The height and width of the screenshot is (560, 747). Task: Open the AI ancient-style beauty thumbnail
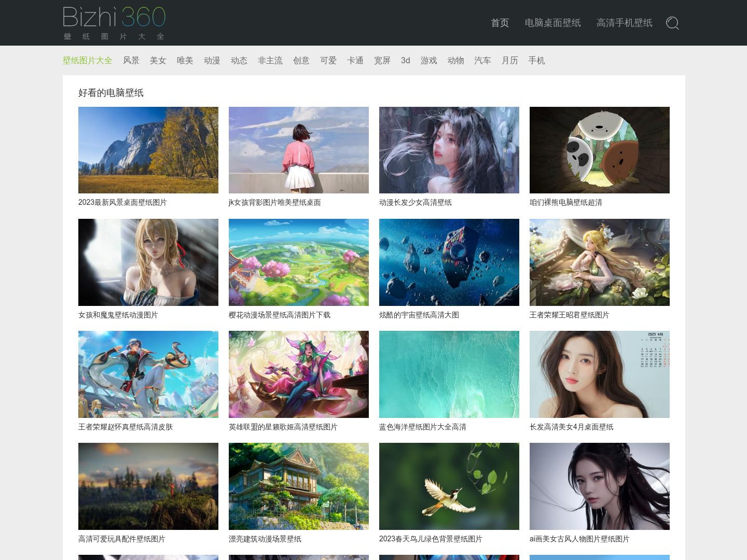(600, 486)
